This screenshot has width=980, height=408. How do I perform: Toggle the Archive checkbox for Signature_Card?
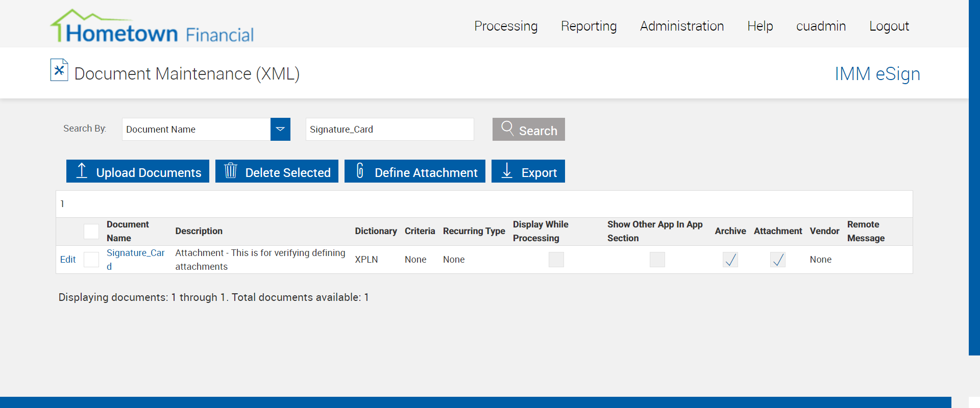(x=730, y=260)
